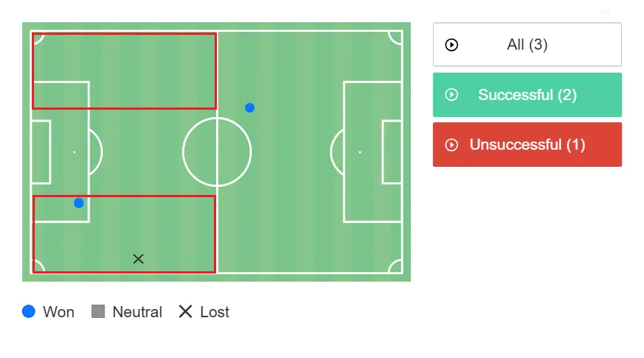This screenshot has height=358, width=644.
Task: Show all 3 events with All label
Action: tap(527, 44)
